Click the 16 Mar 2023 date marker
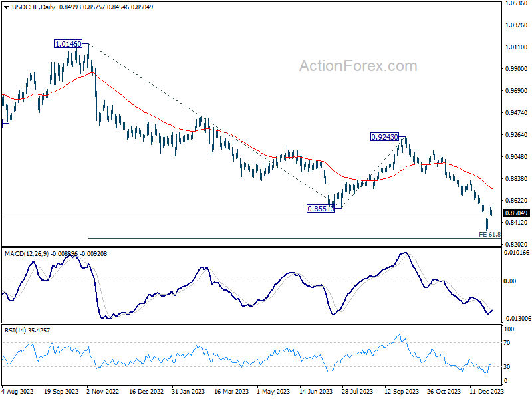 (x=231, y=391)
